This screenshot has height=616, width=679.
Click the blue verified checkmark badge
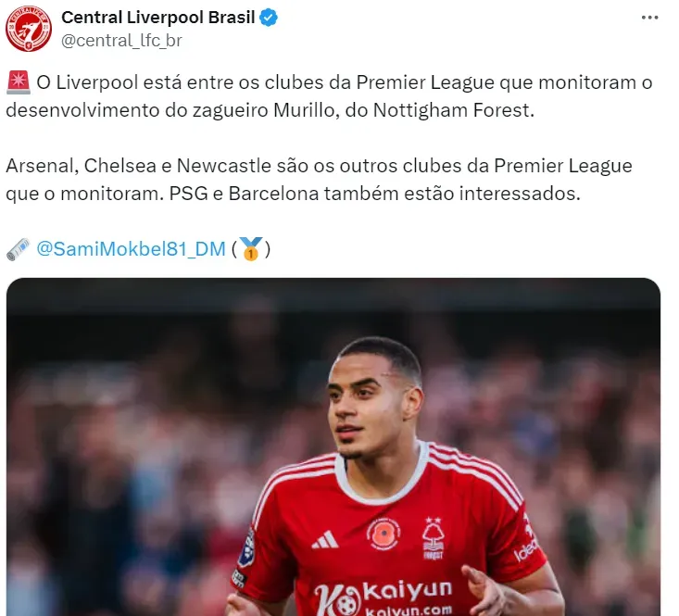(x=269, y=18)
